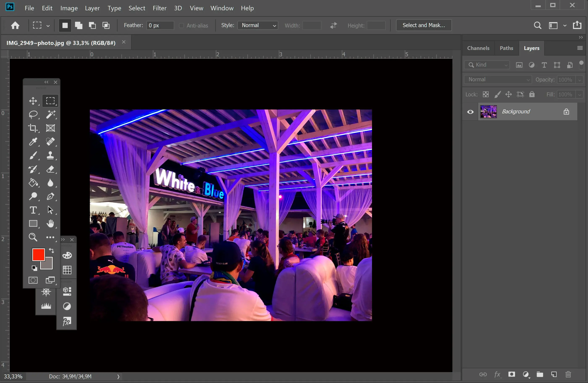Switch to the Paths tab
This screenshot has height=383, width=588.
pyautogui.click(x=506, y=48)
